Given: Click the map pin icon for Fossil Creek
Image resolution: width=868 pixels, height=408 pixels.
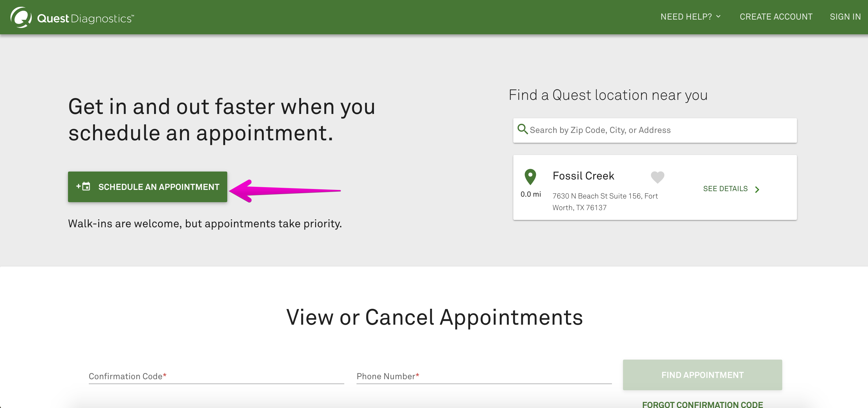Looking at the screenshot, I should coord(530,177).
